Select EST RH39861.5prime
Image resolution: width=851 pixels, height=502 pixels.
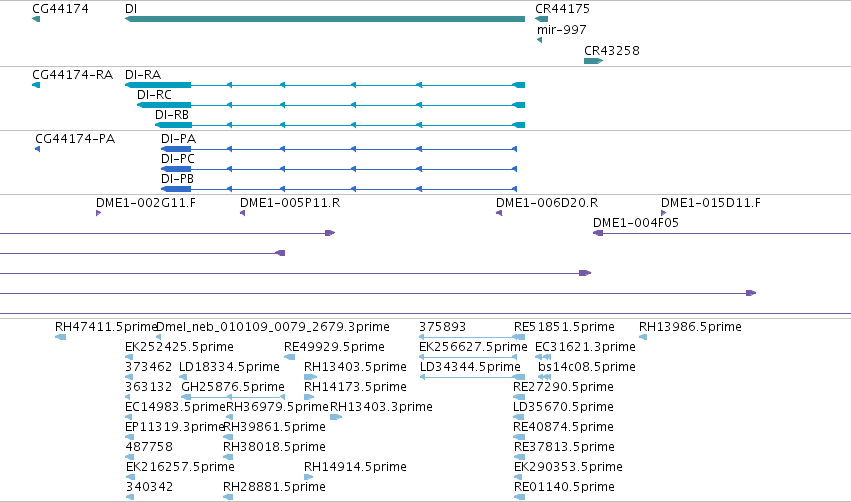[x=274, y=427]
